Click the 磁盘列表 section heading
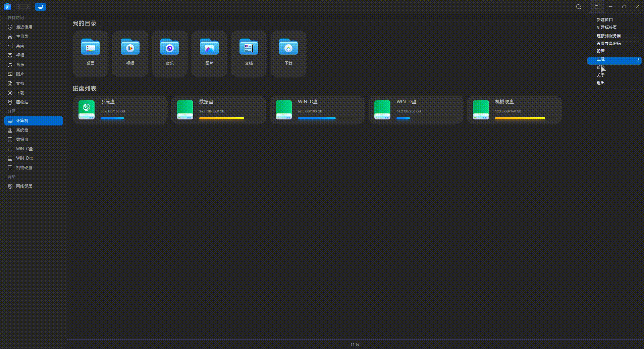The width and height of the screenshot is (644, 349). 85,89
